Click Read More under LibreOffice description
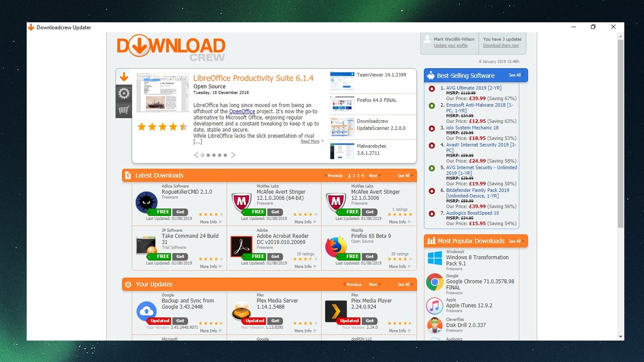The image size is (644, 362). [x=310, y=141]
